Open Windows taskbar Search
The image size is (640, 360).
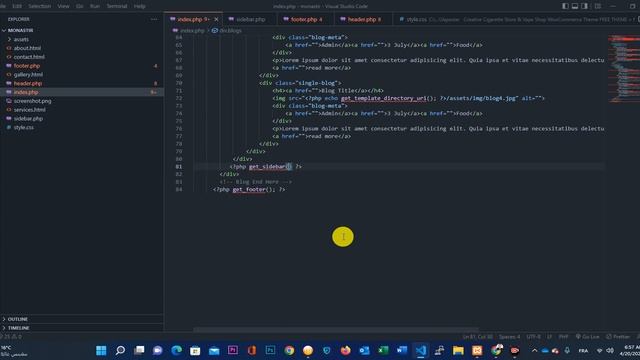click(x=120, y=350)
